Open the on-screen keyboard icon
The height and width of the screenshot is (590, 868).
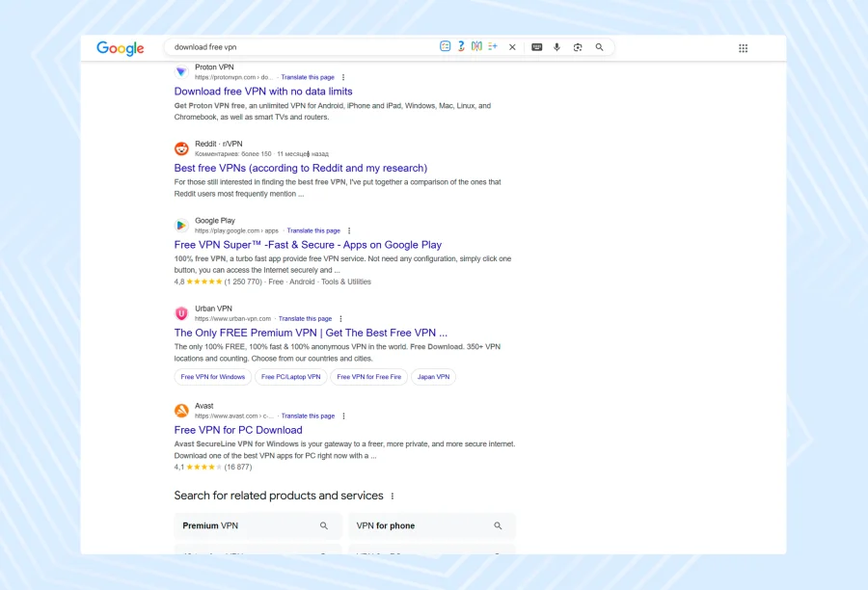coord(536,47)
